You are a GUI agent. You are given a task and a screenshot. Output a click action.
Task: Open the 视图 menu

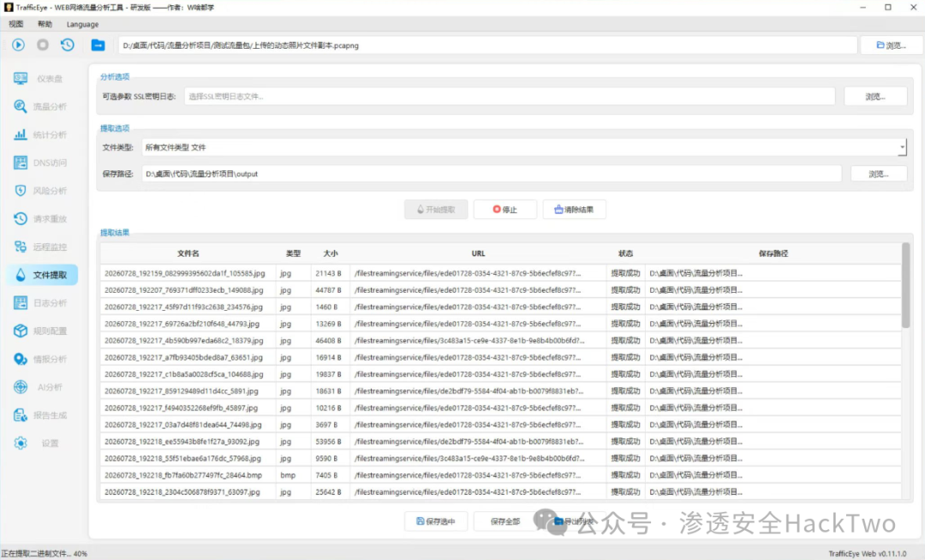coord(16,24)
